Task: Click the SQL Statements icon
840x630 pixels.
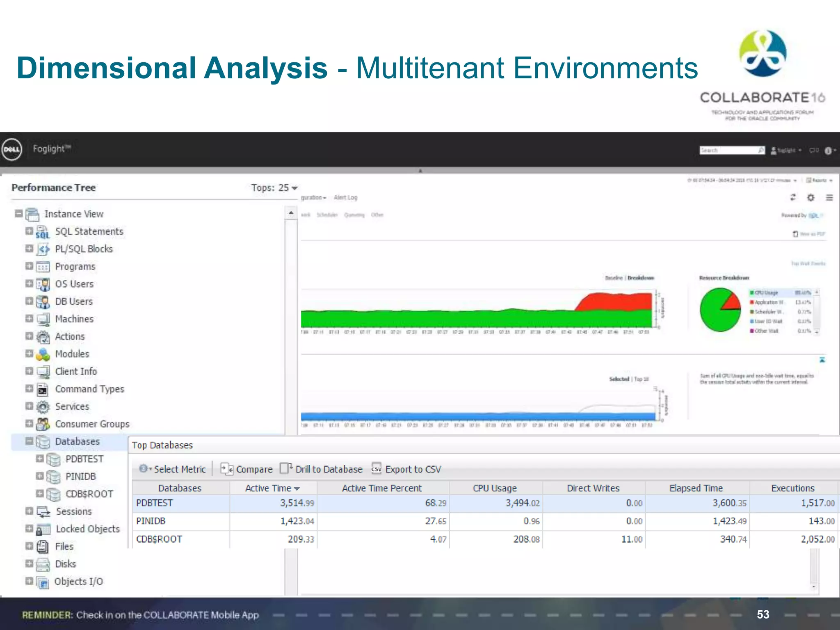Action: (x=43, y=232)
